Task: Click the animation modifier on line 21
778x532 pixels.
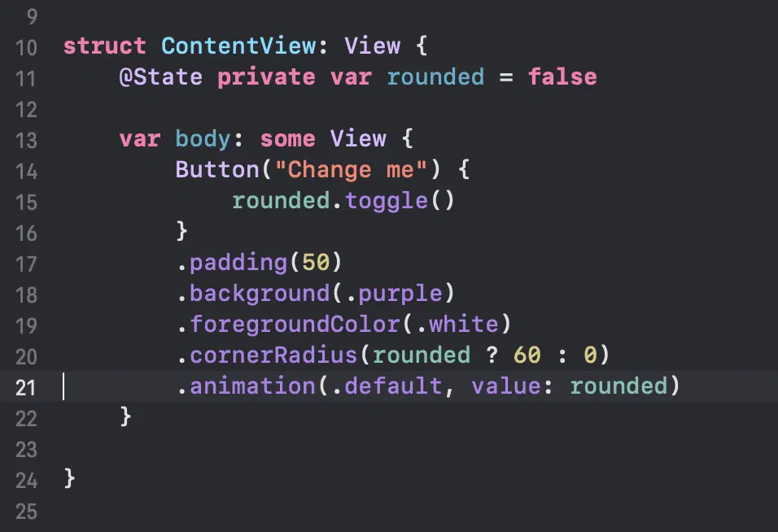Action: [252, 386]
